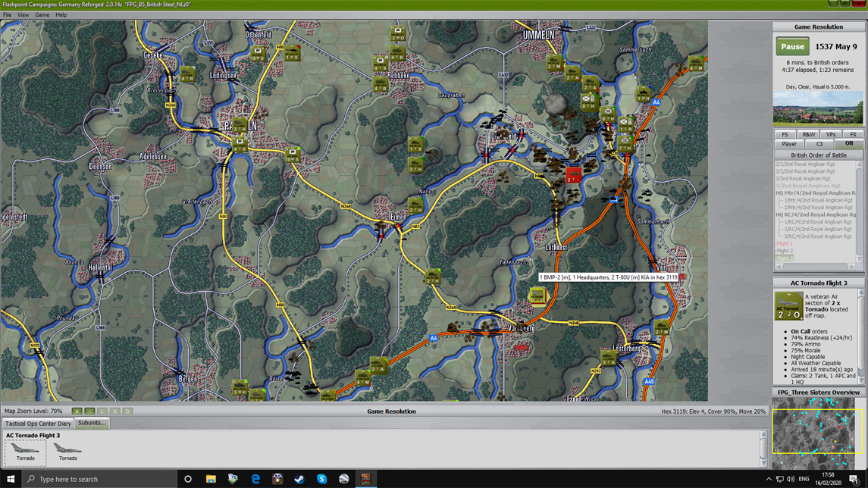Open the Tactical Ops Center Diary tab
868x488 pixels.
38,424
